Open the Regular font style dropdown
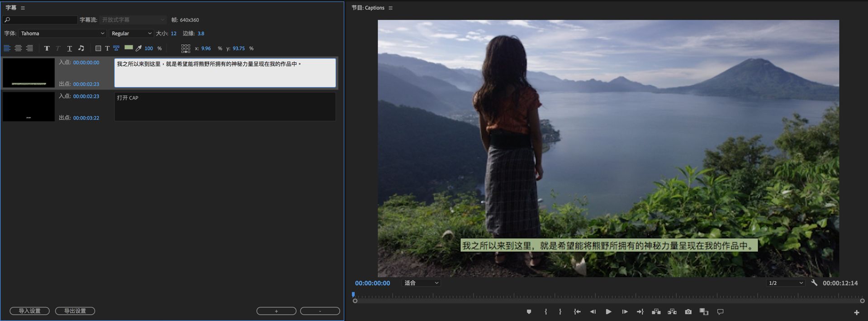 tap(131, 34)
